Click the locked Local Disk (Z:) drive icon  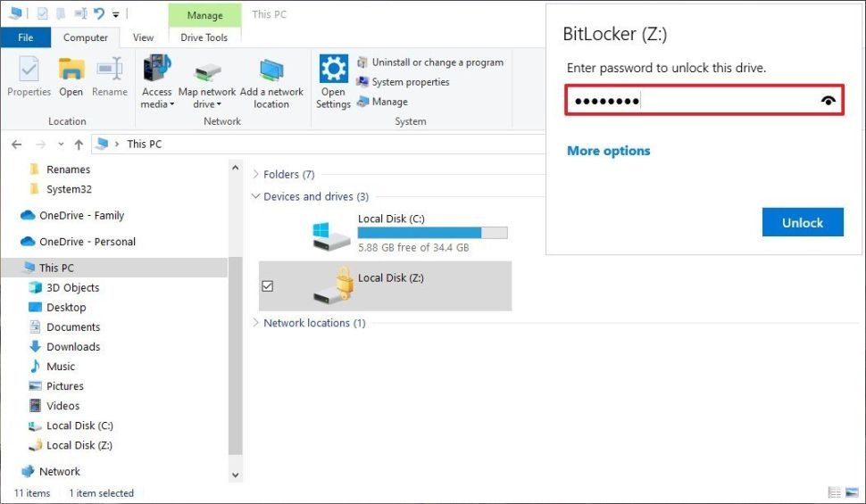[334, 285]
